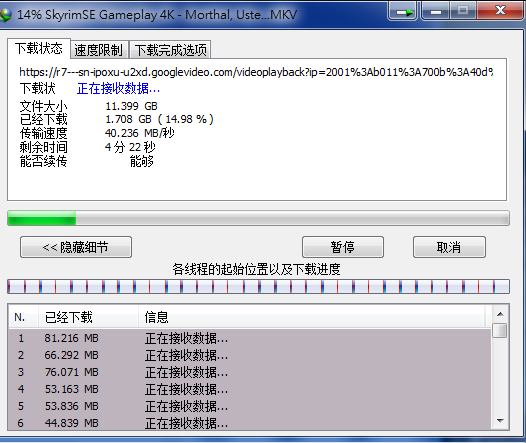Select thread row 6 with 44.839 MB

pos(250,423)
